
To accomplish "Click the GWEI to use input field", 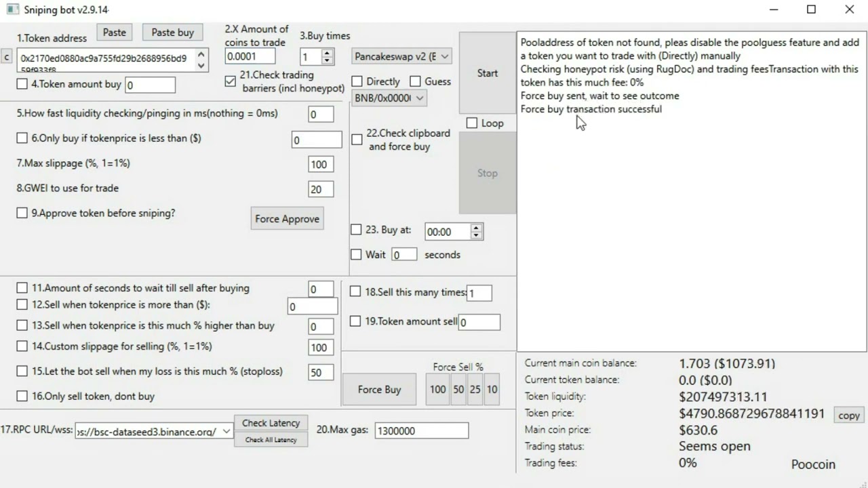I will pyautogui.click(x=321, y=190).
